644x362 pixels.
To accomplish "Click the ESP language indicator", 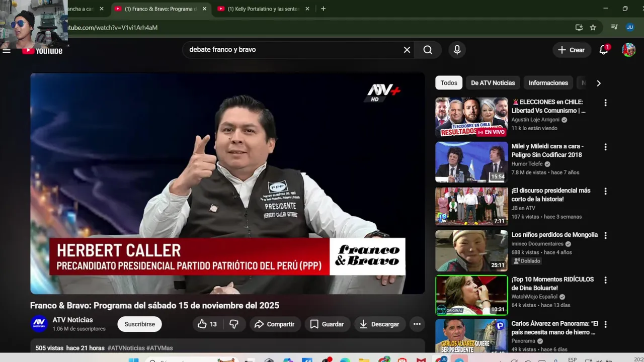I will tap(572, 360).
